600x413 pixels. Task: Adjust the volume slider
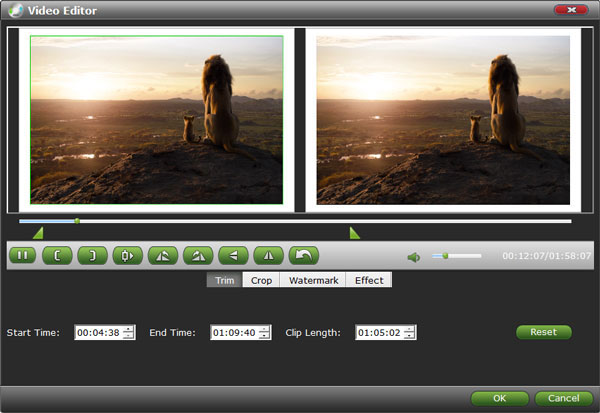457,256
